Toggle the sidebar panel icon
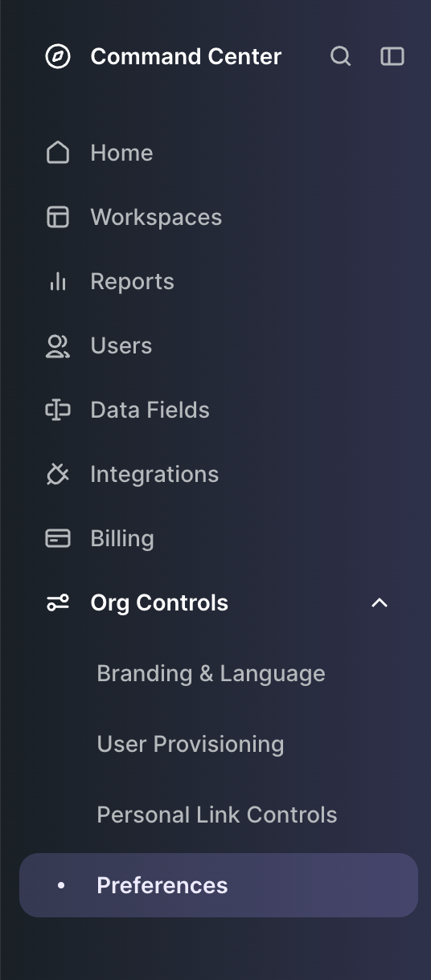The width and height of the screenshot is (431, 980). (392, 56)
